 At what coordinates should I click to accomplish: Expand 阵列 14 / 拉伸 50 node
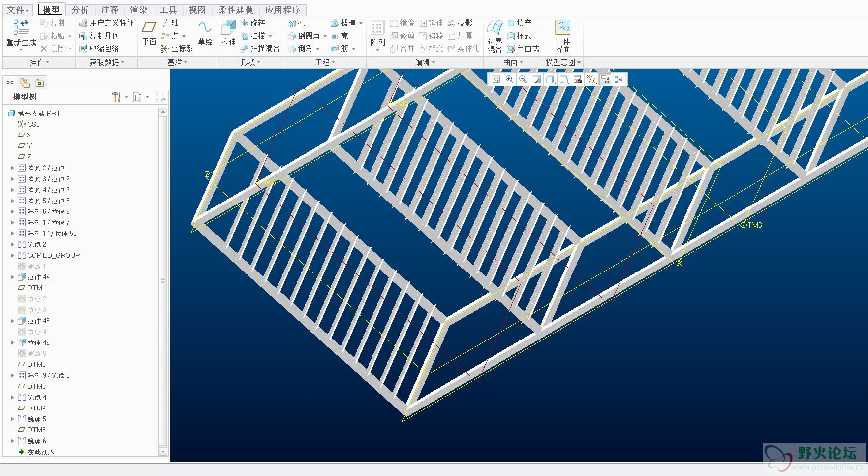click(12, 233)
